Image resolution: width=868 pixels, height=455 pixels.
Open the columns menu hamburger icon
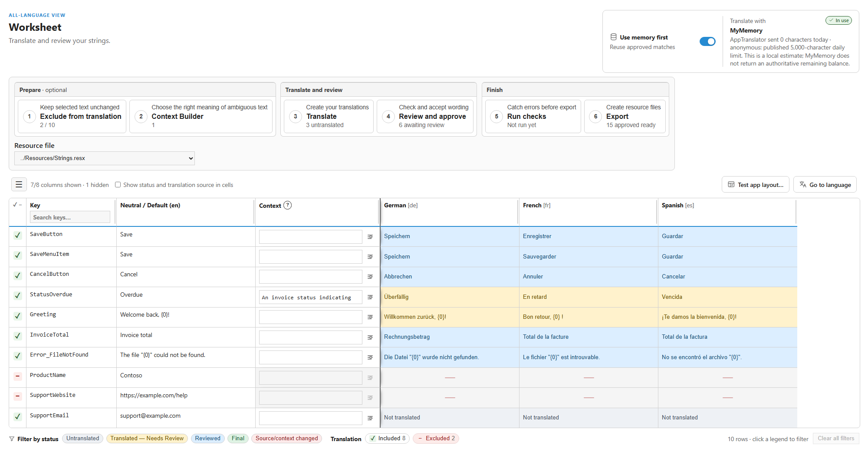(x=19, y=184)
